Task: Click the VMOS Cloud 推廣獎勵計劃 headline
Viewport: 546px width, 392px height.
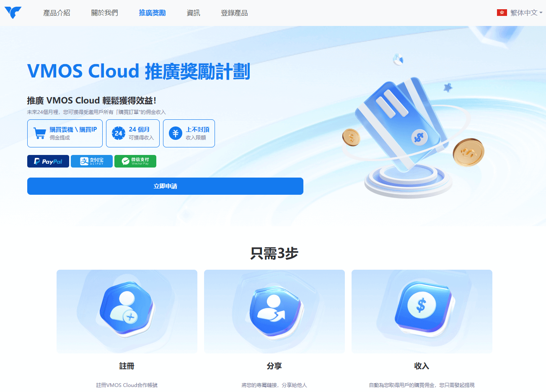Action: coord(139,71)
